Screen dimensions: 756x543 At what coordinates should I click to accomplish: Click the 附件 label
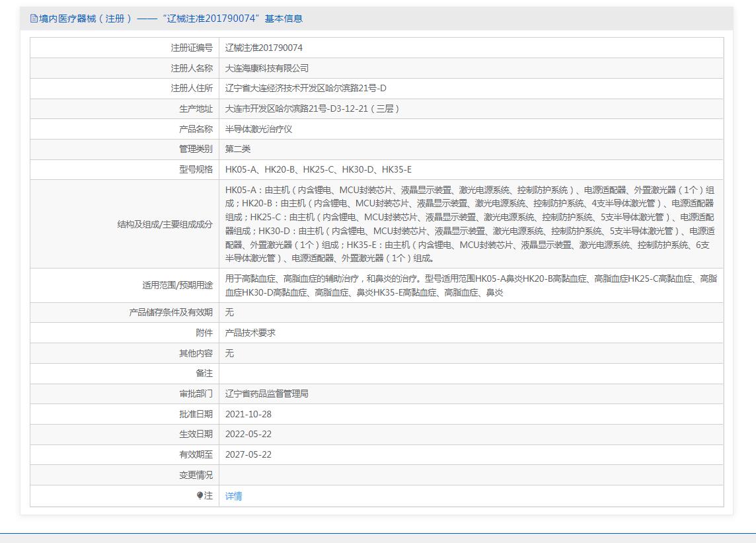click(x=204, y=333)
